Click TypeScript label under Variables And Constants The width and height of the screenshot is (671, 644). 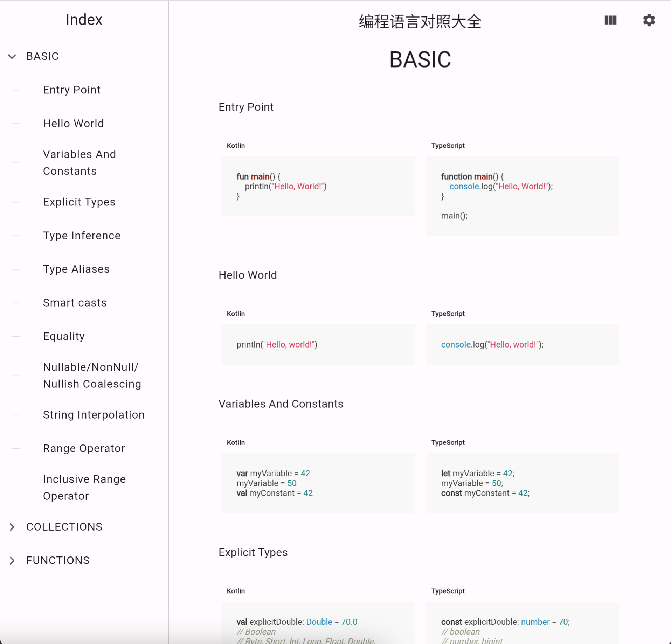point(448,442)
